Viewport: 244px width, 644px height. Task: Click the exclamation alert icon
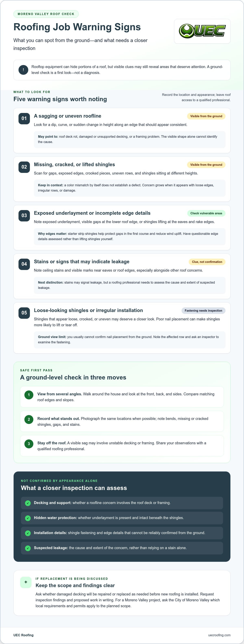coord(23,70)
